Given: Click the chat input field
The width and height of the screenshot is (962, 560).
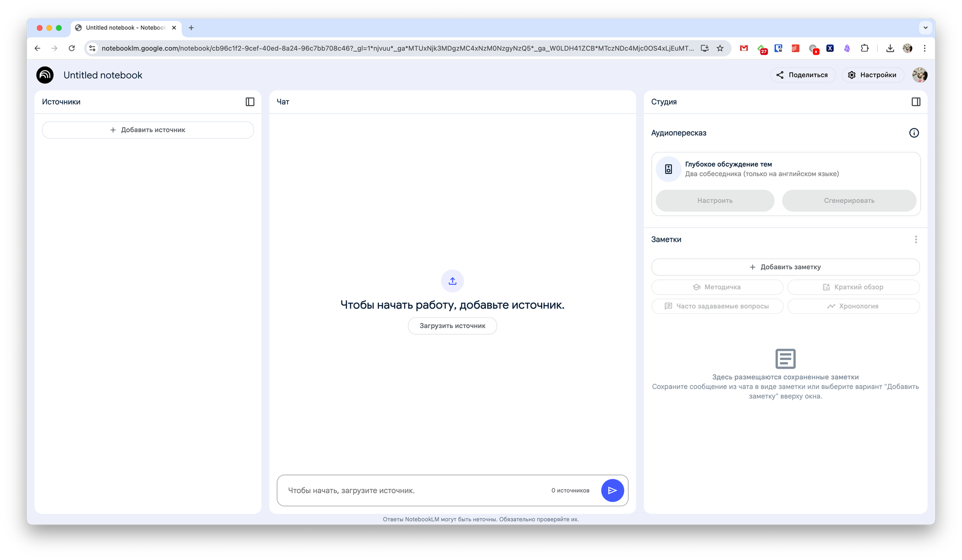Looking at the screenshot, I should [x=414, y=490].
